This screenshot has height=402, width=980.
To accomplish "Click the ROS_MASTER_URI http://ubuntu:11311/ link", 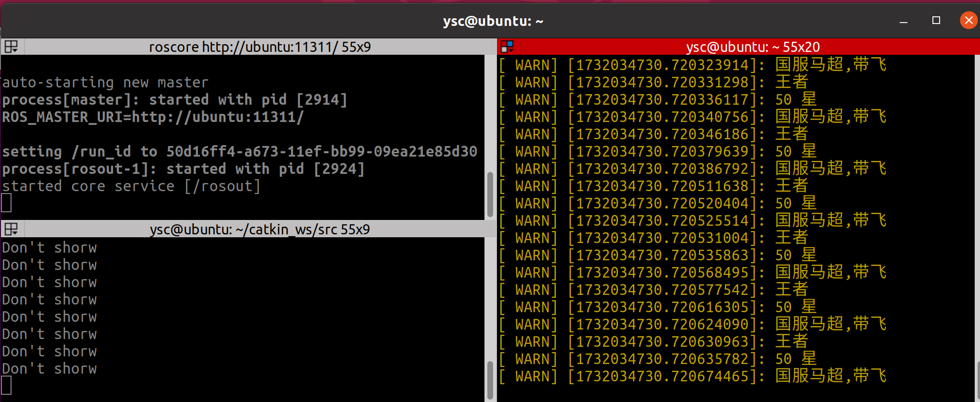I will click(218, 117).
